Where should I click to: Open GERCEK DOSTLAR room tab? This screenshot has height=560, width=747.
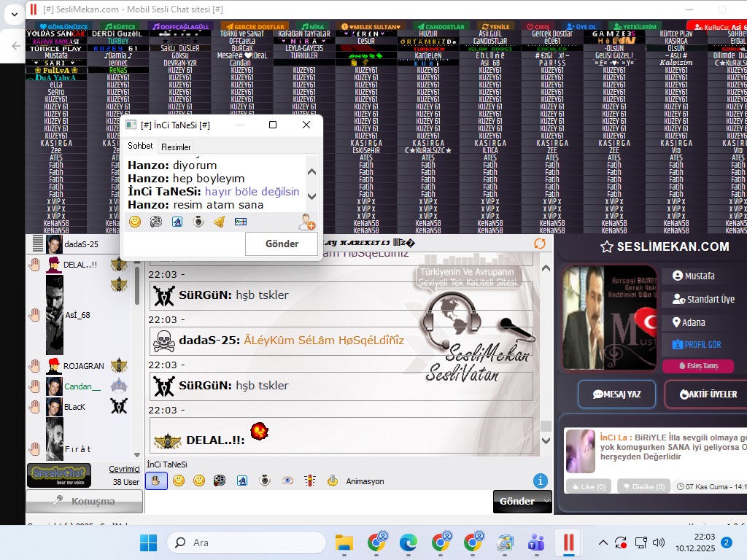pyautogui.click(x=255, y=27)
